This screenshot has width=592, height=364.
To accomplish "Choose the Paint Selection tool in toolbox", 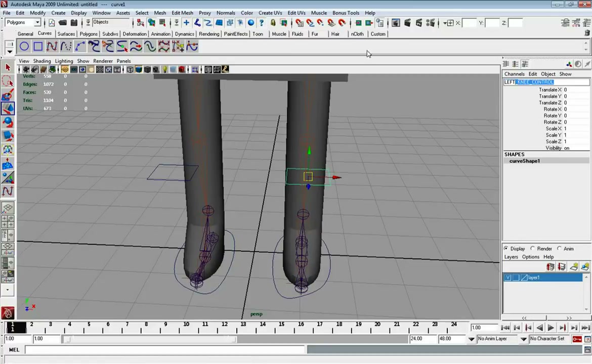I will (x=8, y=95).
